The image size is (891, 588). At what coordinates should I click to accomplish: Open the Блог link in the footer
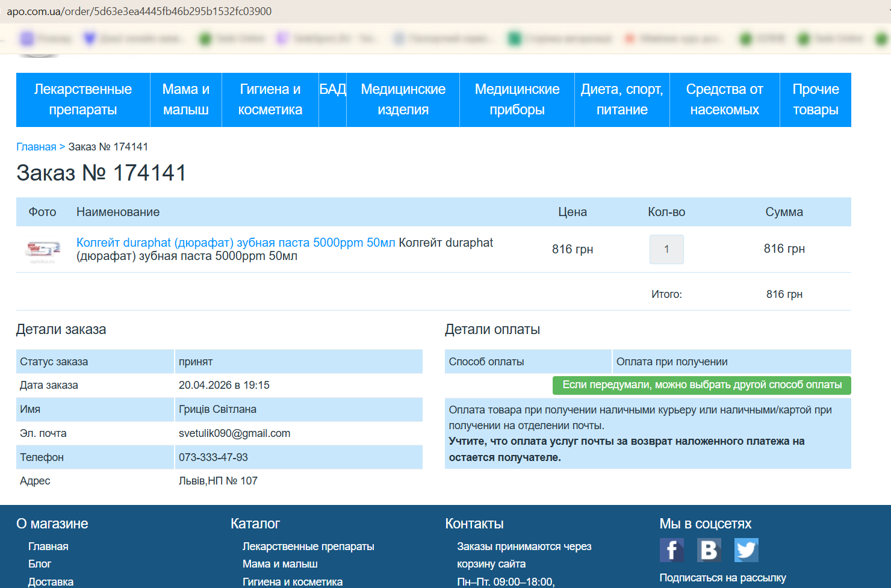click(x=40, y=564)
